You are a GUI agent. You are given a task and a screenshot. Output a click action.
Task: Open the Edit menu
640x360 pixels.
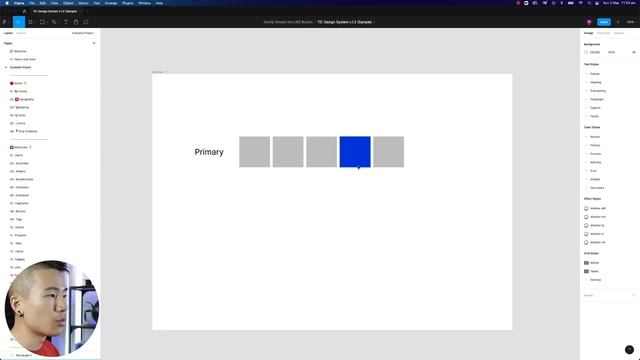click(42, 3)
